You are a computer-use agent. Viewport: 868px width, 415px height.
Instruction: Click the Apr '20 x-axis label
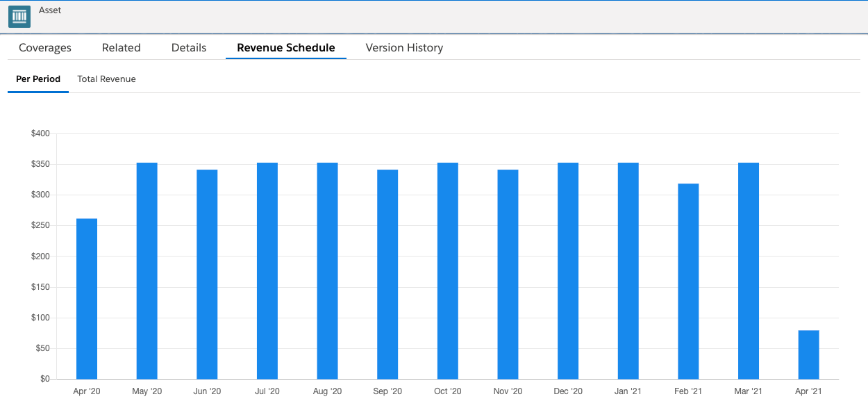87,391
